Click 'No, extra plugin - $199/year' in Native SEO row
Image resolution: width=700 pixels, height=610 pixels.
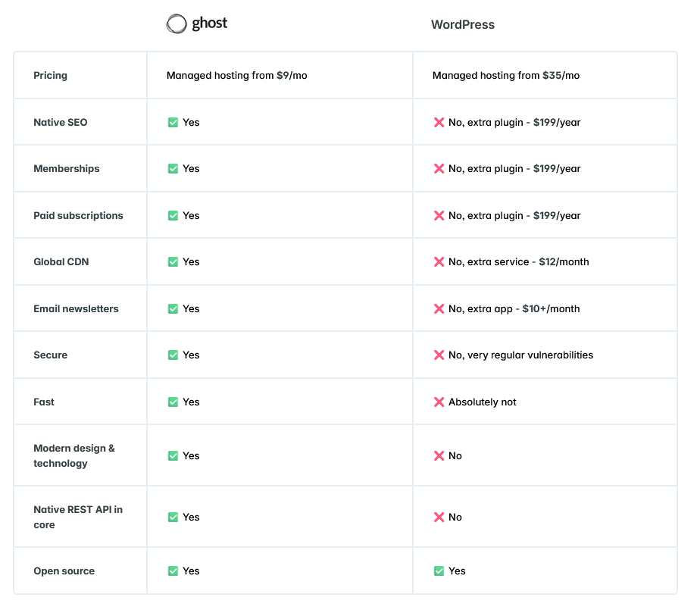(x=514, y=122)
